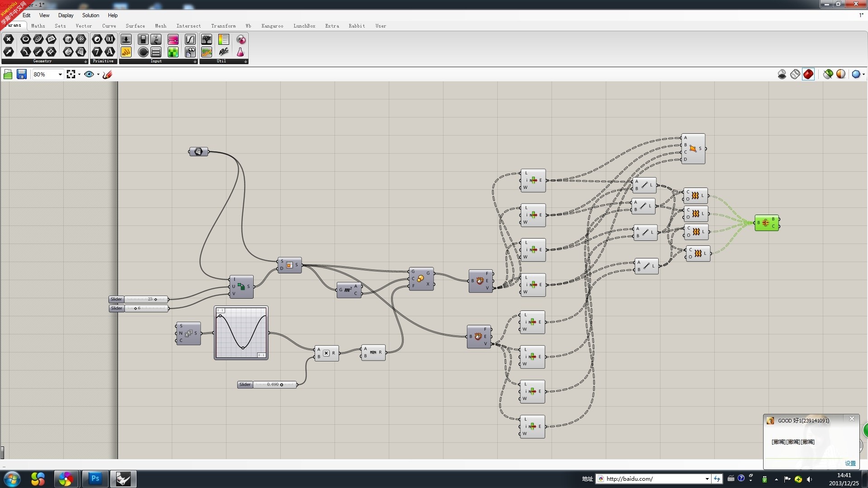This screenshot has width=868, height=488.
Task: Switch to wireframe preview mode
Action: tap(795, 74)
